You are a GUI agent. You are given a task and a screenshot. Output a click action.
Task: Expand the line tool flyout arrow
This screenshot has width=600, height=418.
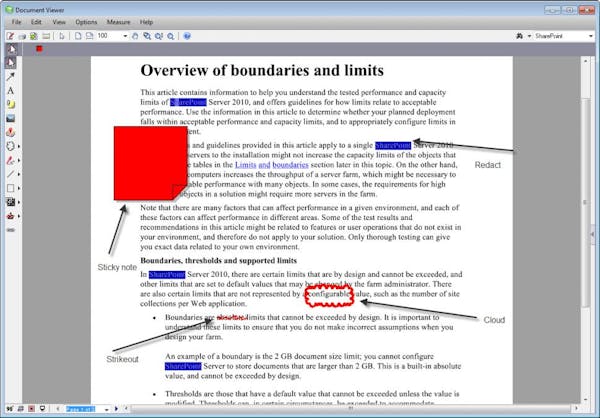19,174
